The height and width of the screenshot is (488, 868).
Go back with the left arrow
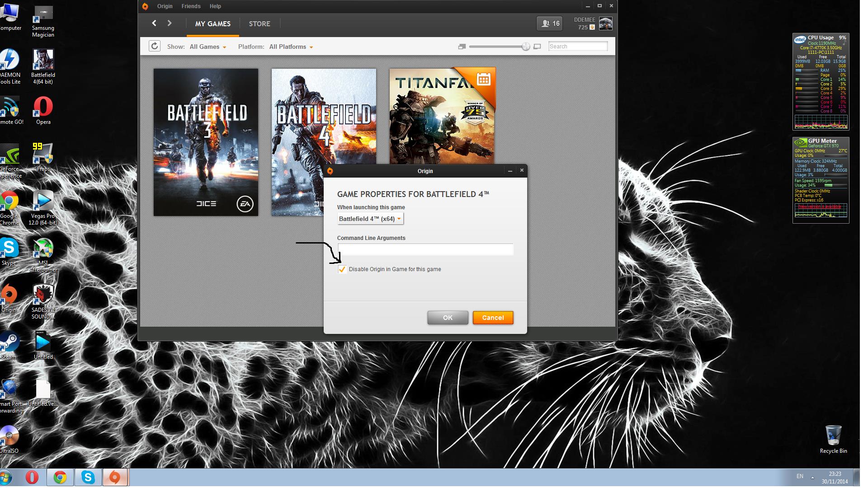point(154,23)
